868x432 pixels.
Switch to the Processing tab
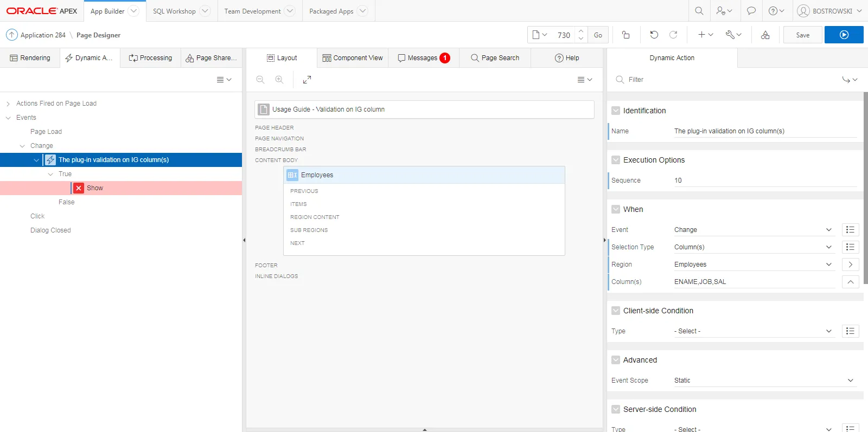(x=150, y=58)
